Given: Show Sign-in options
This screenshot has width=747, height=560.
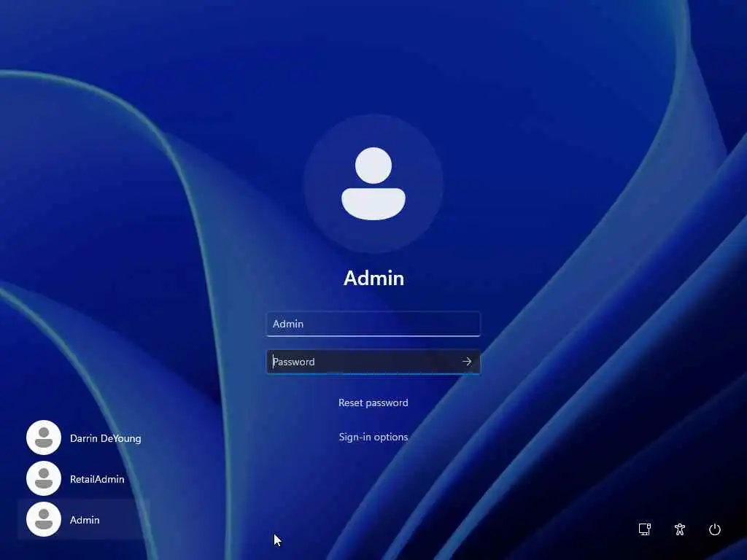Looking at the screenshot, I should click(x=373, y=437).
